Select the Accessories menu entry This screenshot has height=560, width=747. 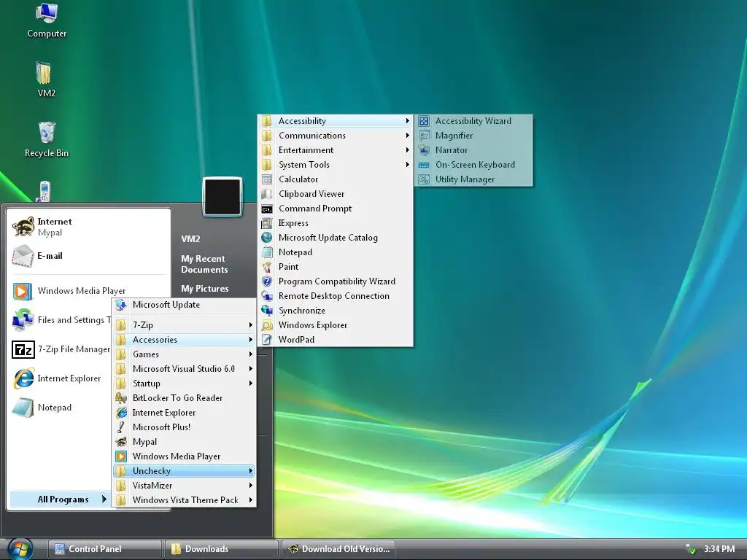(x=185, y=340)
